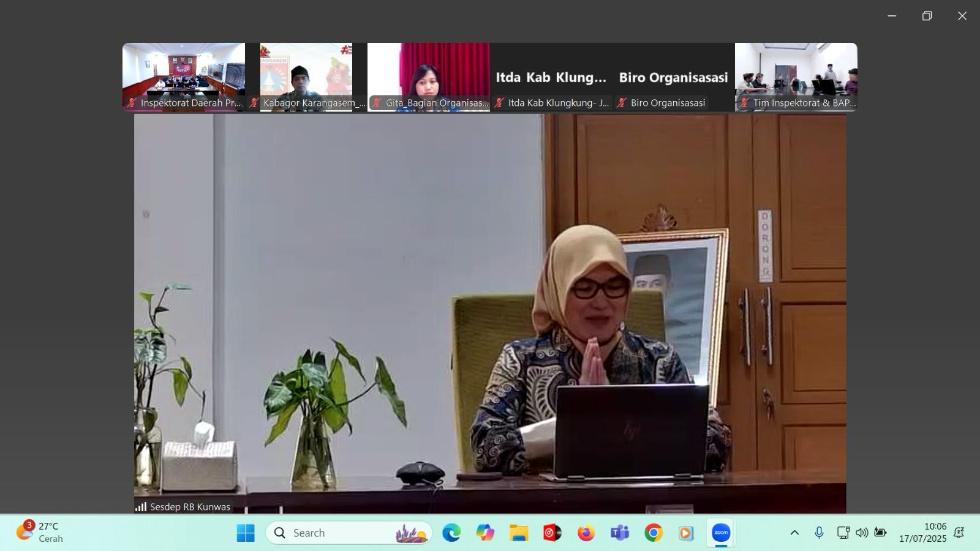Toggle the microphone tray icon
The image size is (980, 551).
tap(819, 533)
